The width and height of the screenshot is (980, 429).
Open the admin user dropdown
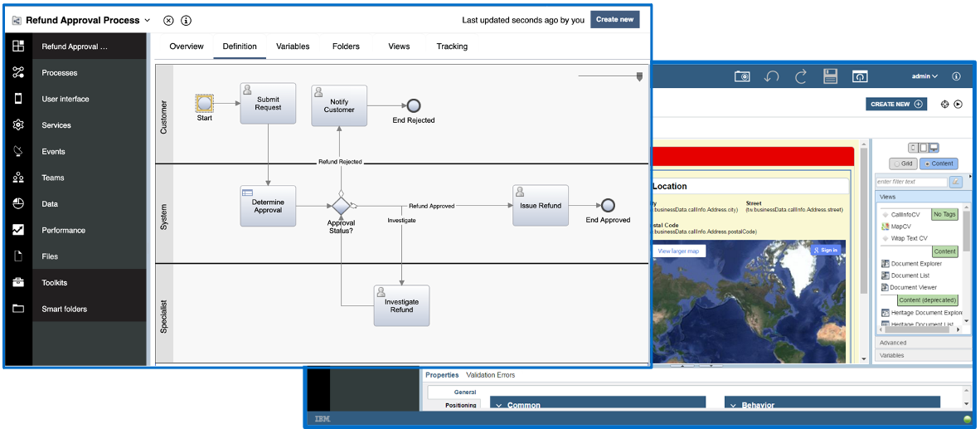(x=925, y=76)
